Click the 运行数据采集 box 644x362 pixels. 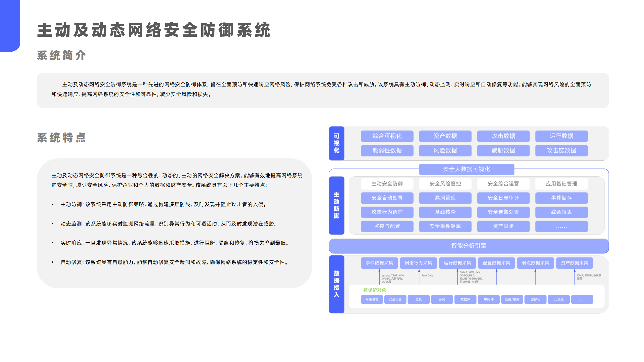457,263
